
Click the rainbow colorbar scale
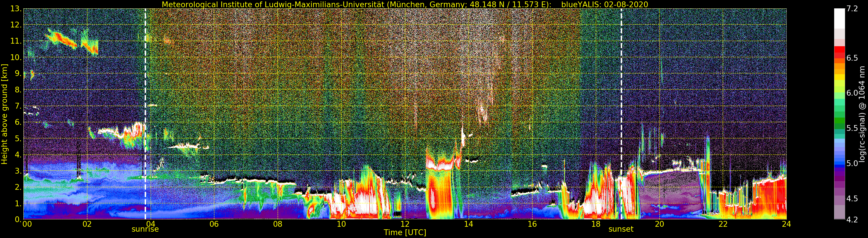(x=839, y=114)
